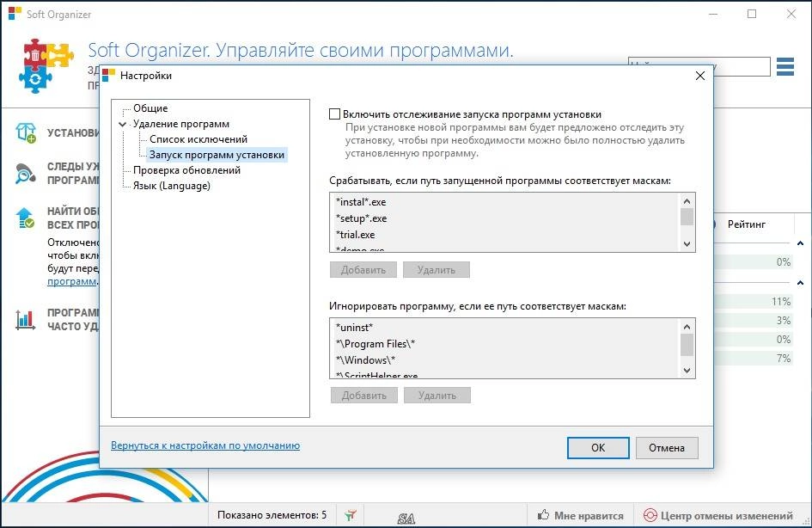This screenshot has height=528, width=812.
Task: Click программ link in main window sidebar
Action: [71, 281]
